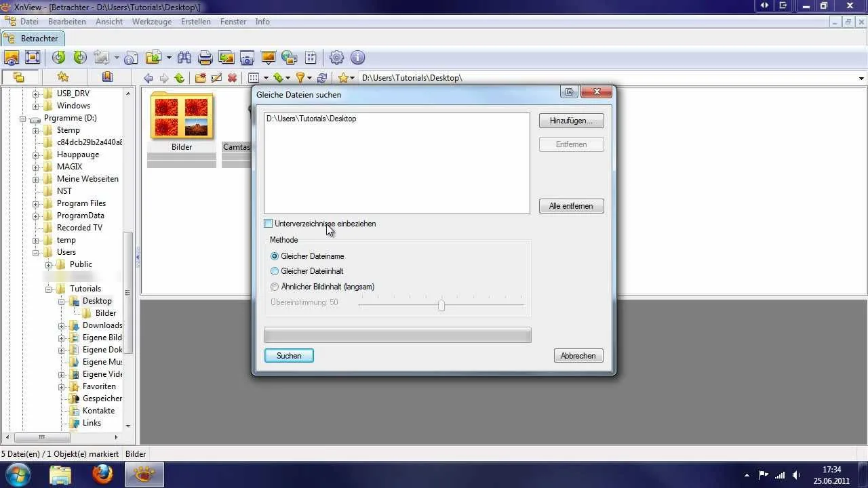Image resolution: width=868 pixels, height=488 pixels.
Task: Open settings via the gear icon
Action: pyautogui.click(x=336, y=58)
